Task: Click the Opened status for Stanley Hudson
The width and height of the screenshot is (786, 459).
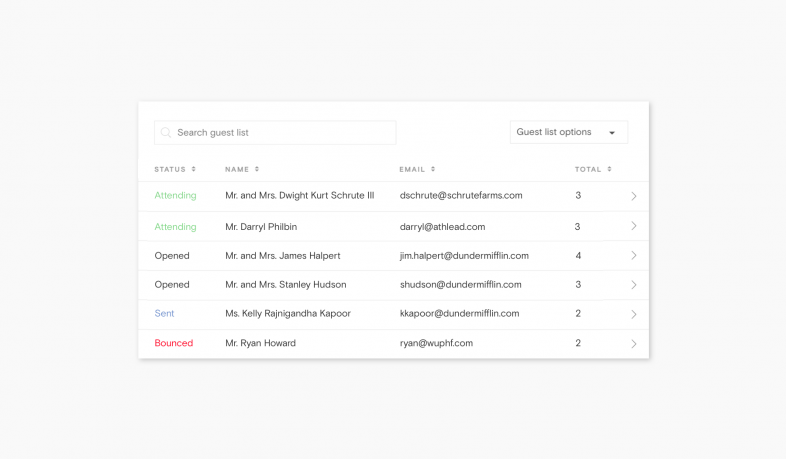Action: coord(172,285)
